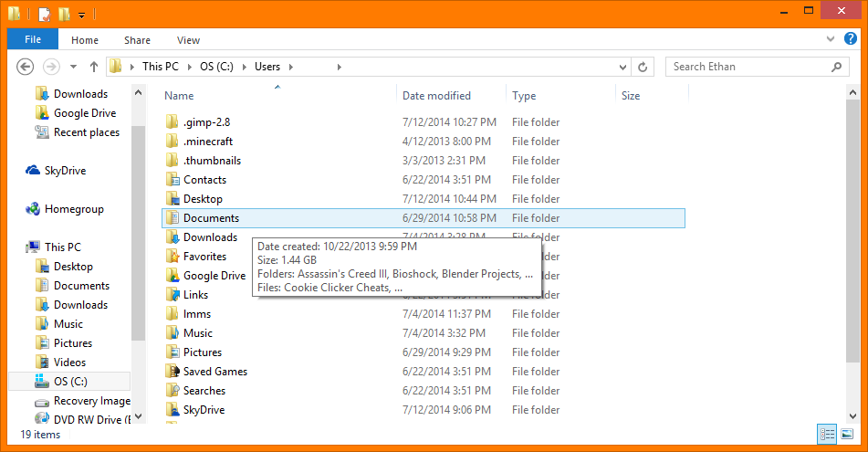This screenshot has width=868, height=452.
Task: Switch to details view layout
Action: click(827, 435)
